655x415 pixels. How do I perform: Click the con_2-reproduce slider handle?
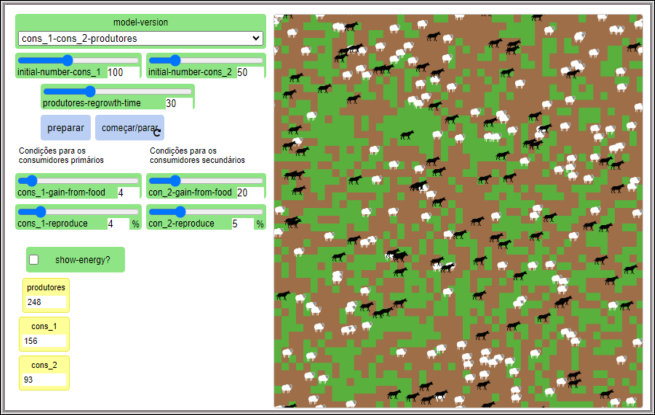click(x=180, y=211)
